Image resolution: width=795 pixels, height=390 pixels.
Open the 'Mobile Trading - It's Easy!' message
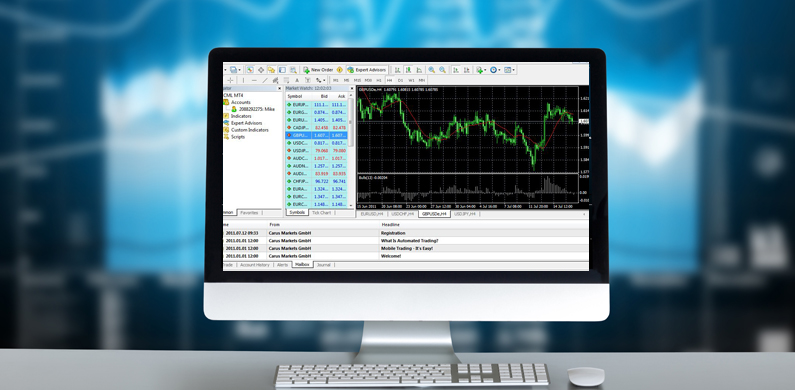coord(407,249)
